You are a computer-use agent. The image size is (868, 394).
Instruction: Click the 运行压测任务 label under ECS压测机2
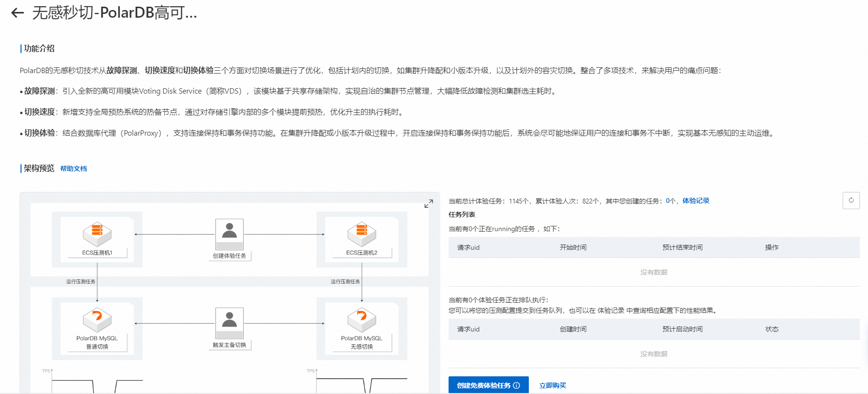345,282
